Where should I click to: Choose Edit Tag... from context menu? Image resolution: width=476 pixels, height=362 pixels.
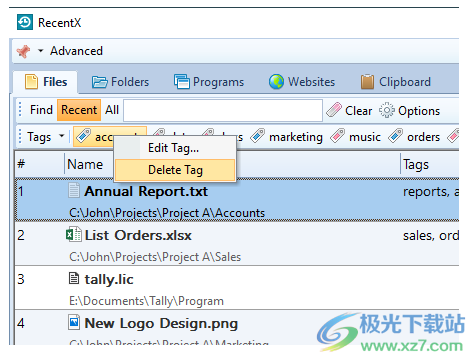(x=175, y=148)
